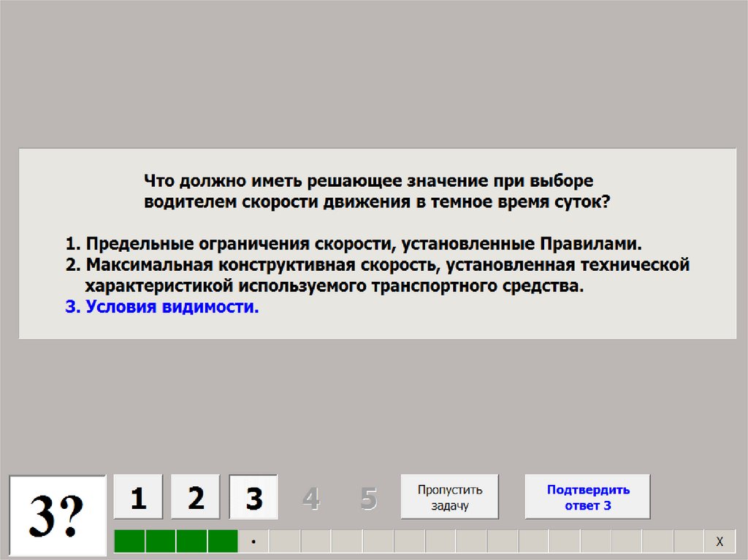Screen dimensions: 748x560
Task: Open the third green progress cell
Action: (x=191, y=542)
